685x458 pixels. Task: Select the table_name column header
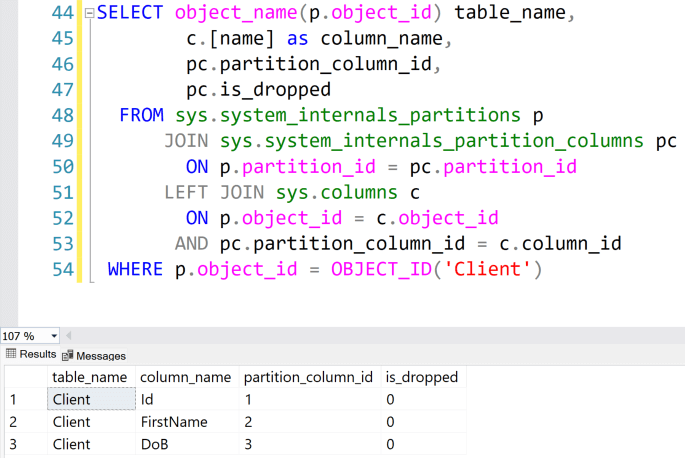(90, 377)
